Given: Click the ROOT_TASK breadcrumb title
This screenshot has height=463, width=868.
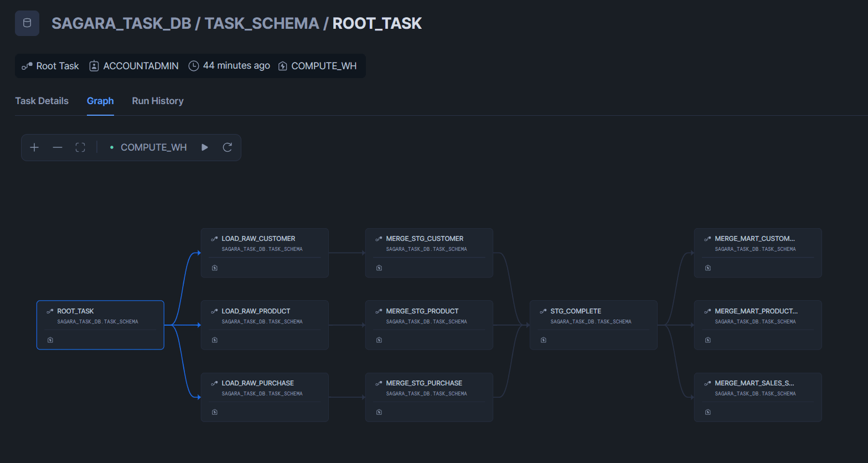Looking at the screenshot, I should (x=377, y=23).
